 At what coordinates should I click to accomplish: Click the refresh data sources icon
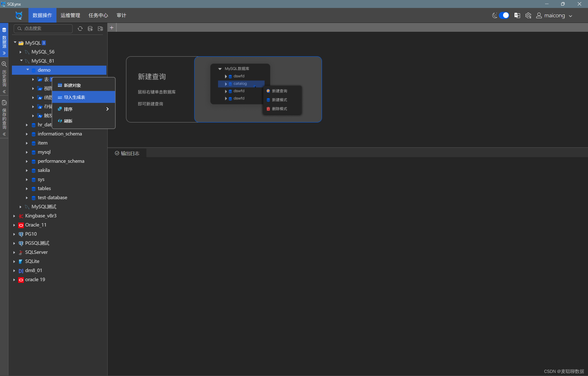coord(80,28)
